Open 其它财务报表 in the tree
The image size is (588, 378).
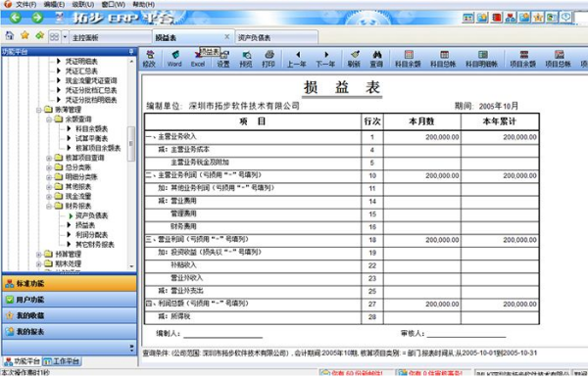pos(95,245)
